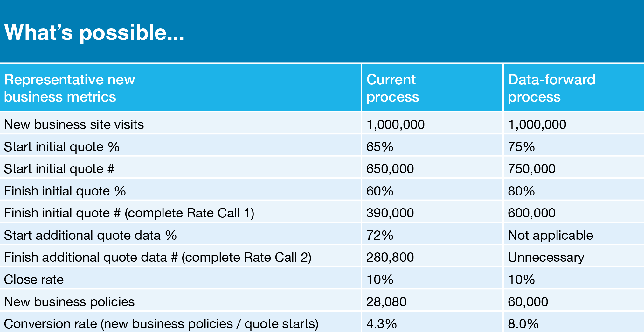
Task: Click the "Data-forward process" column header
Action: (551, 88)
